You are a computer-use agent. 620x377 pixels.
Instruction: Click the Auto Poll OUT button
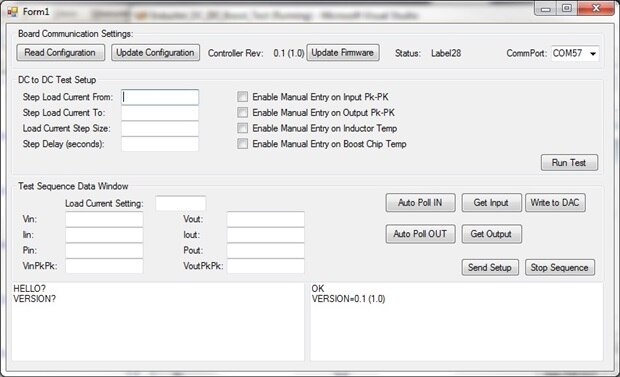click(420, 234)
